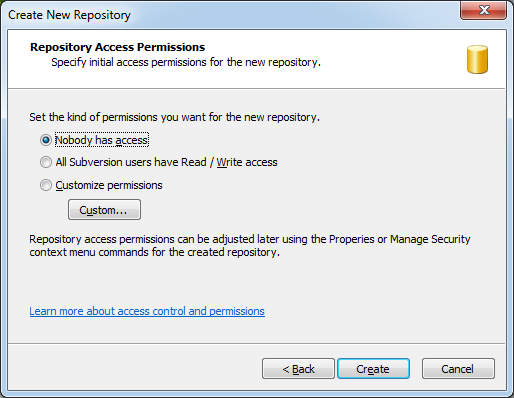
Task: Click the yellow repository cylinder icon
Action: click(477, 59)
